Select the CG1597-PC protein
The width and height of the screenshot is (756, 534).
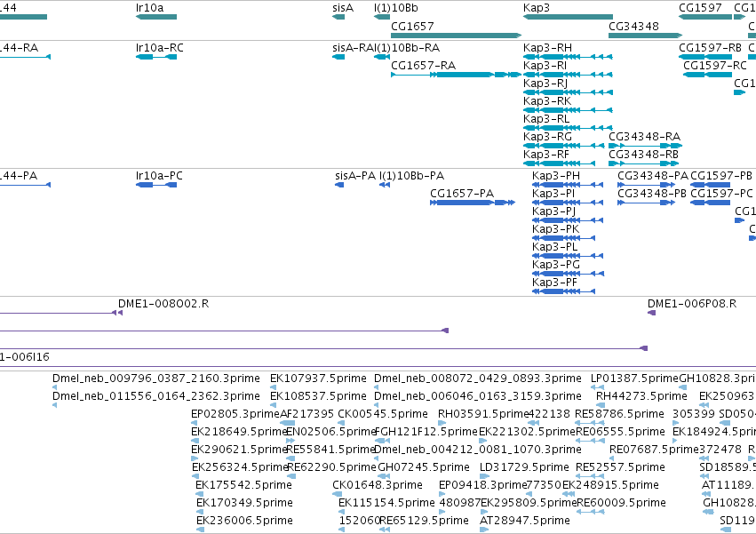(711, 203)
